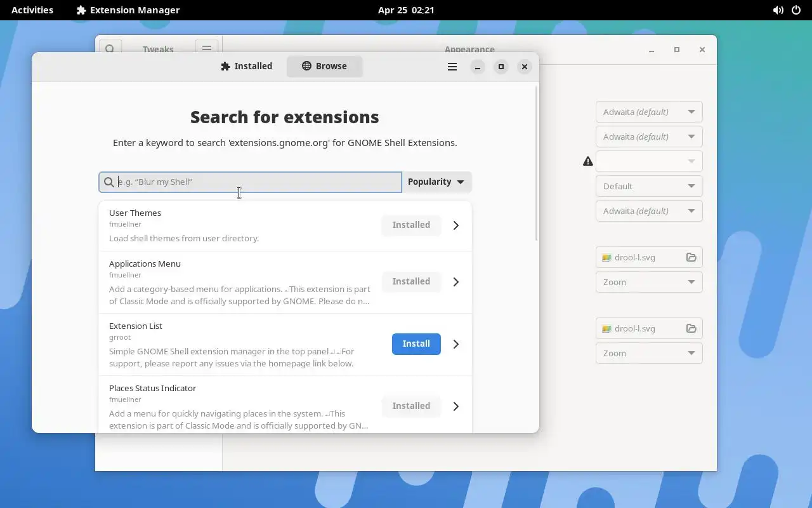Click the warning triangle icon in Tweaks
The image size is (812, 508).
coord(588,161)
